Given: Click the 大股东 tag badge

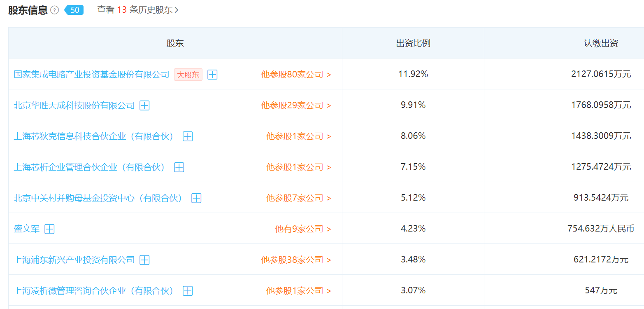Looking at the screenshot, I should point(188,75).
